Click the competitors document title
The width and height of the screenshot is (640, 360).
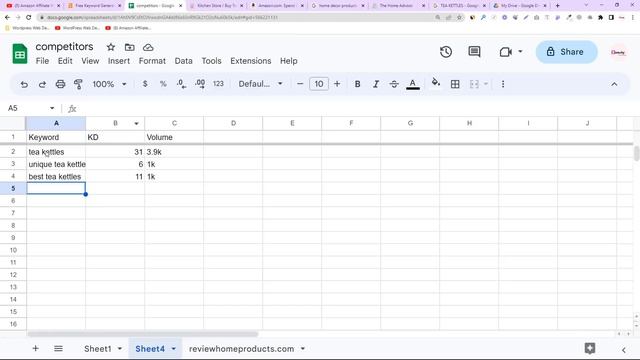point(64,47)
